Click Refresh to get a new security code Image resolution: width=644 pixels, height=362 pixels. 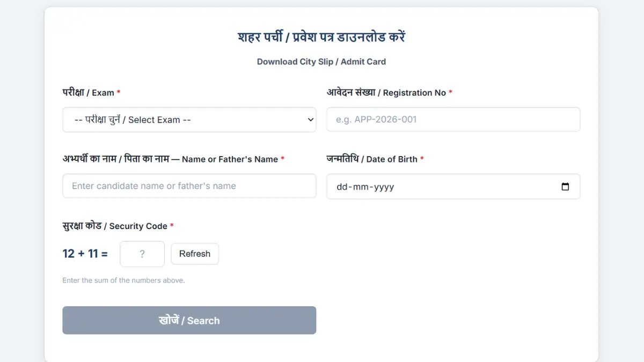point(194,254)
